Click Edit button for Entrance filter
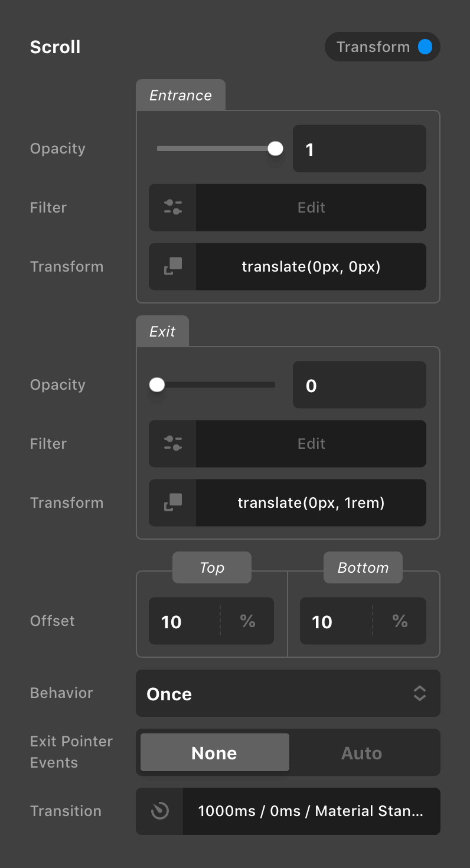The width and height of the screenshot is (470, 868). 311,207
